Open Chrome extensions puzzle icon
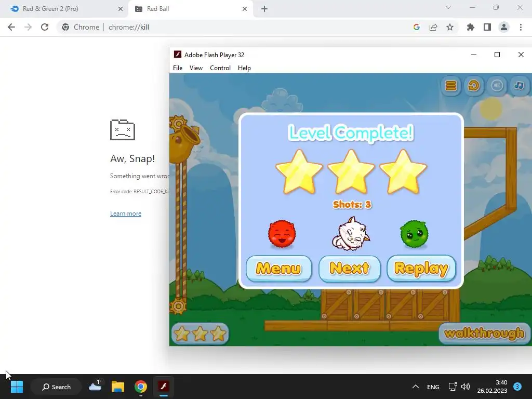The width and height of the screenshot is (532, 399). [471, 27]
